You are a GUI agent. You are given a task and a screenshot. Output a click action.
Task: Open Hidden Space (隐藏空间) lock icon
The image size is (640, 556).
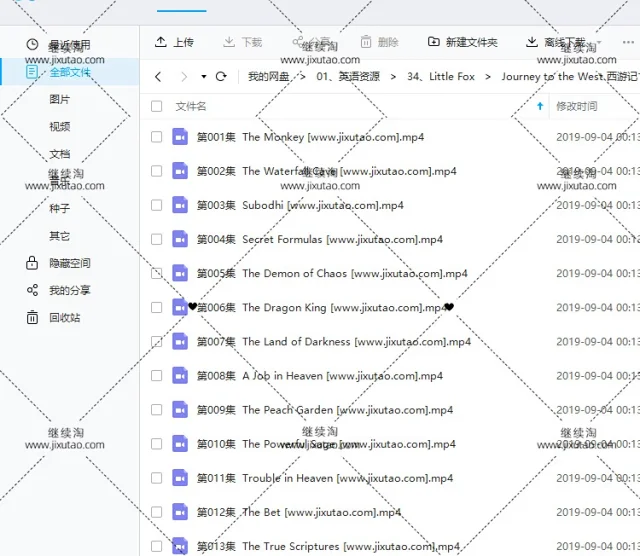(32, 263)
